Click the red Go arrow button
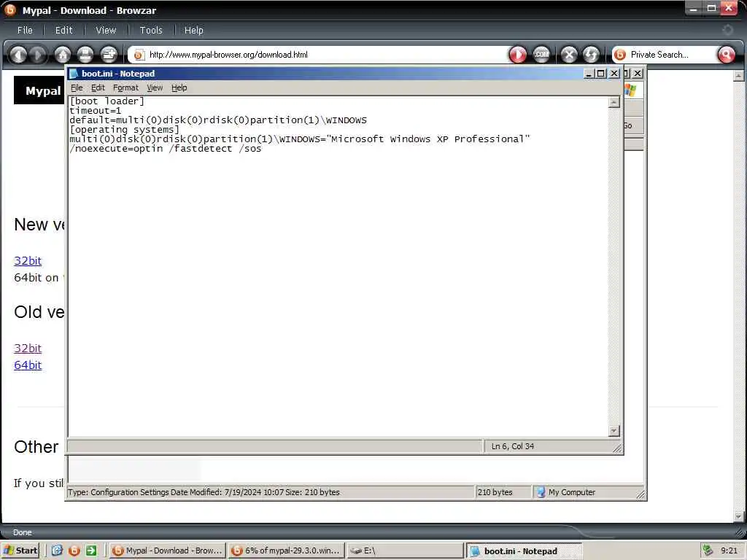This screenshot has width=747, height=560. [x=518, y=55]
